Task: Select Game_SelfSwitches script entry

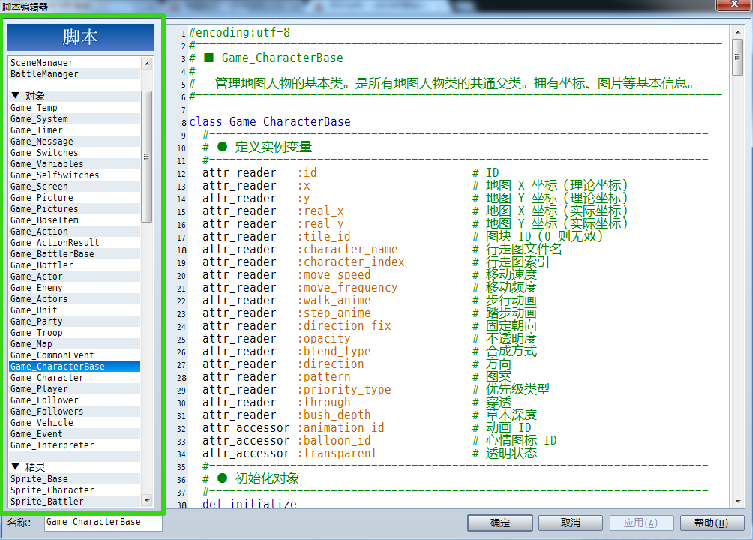Action: point(74,175)
